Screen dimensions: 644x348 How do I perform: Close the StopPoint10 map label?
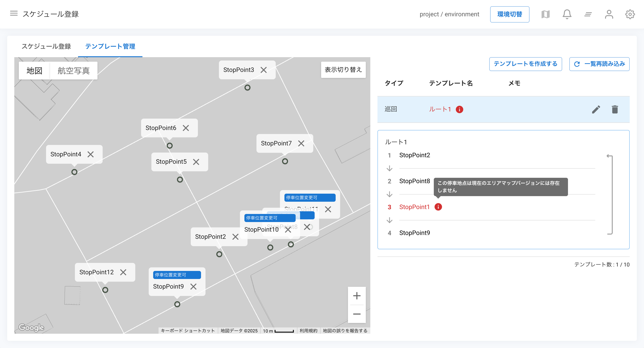coord(288,230)
